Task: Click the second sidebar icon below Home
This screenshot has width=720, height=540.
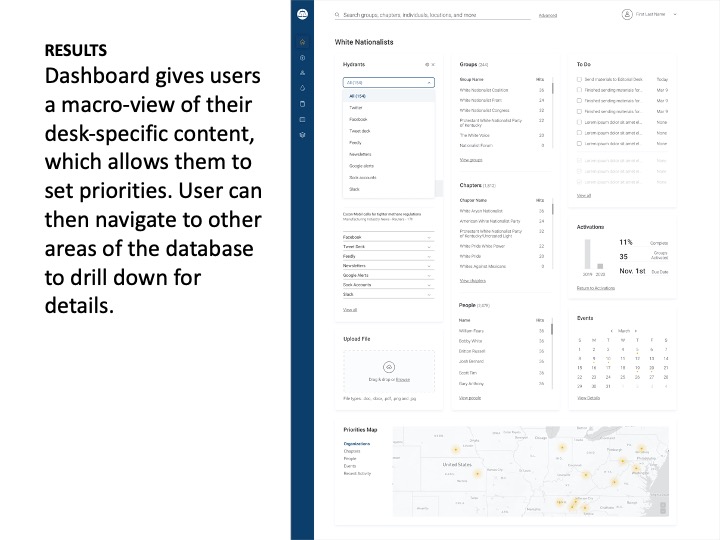Action: coord(303,58)
